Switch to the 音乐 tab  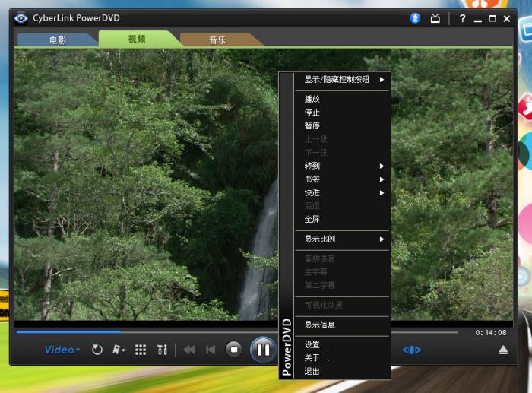(217, 40)
